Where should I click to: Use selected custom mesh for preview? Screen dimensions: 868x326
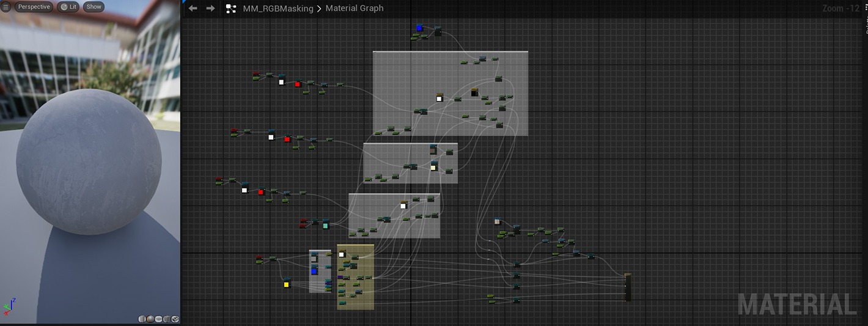click(x=175, y=319)
